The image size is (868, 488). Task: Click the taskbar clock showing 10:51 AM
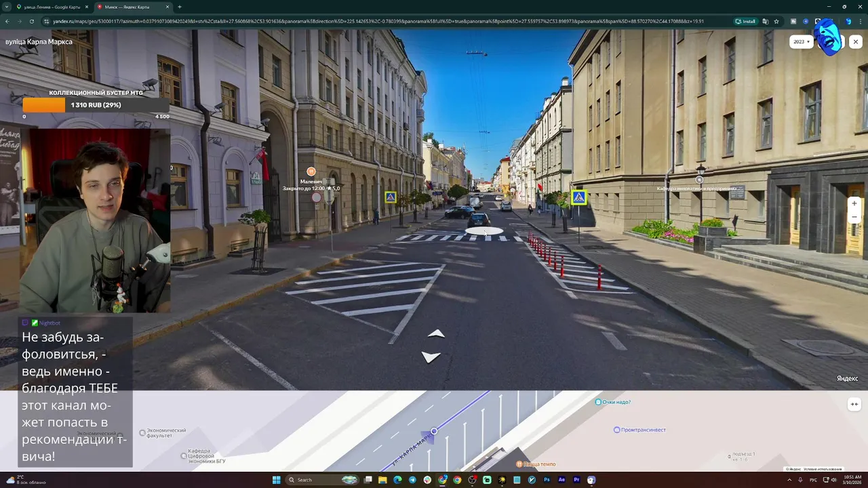852,480
